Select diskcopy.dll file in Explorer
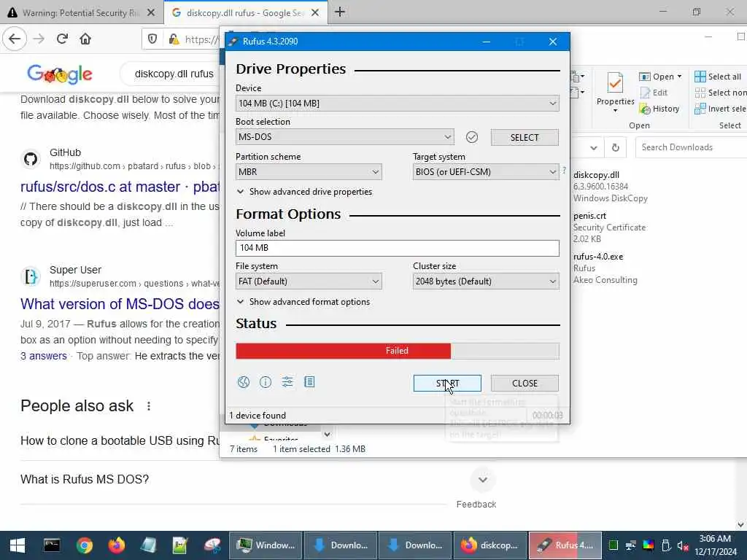 tap(611, 186)
